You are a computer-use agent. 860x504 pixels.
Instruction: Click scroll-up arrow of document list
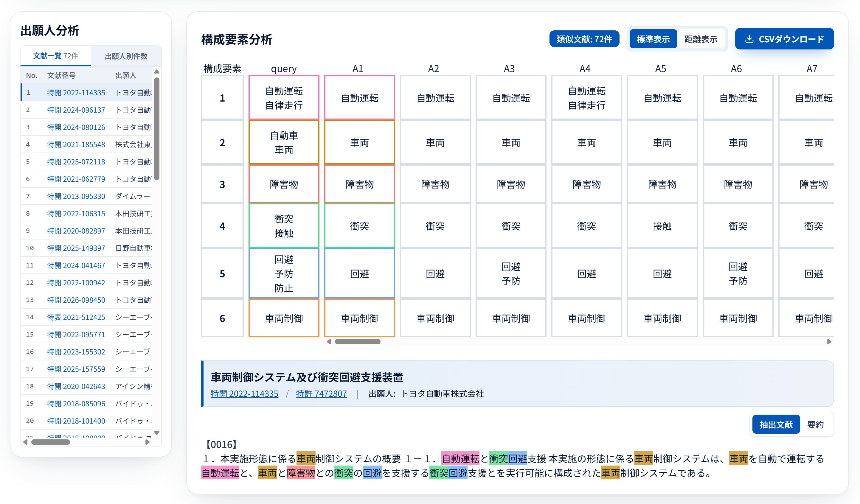pos(157,72)
